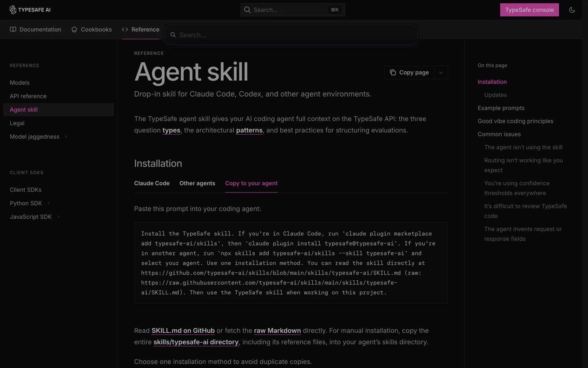Select Agent skill in the sidebar
This screenshot has height=368, width=588.
(58, 110)
